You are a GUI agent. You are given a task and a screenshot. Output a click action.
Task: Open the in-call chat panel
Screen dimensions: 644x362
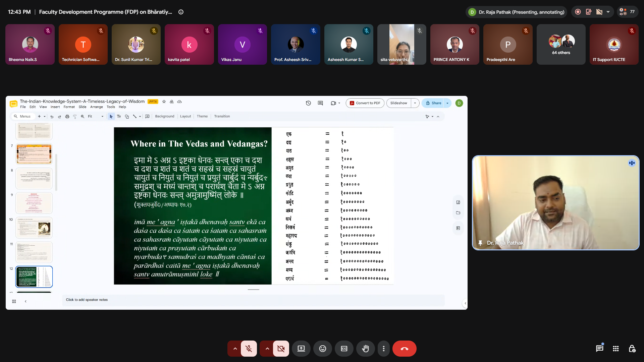click(599, 349)
